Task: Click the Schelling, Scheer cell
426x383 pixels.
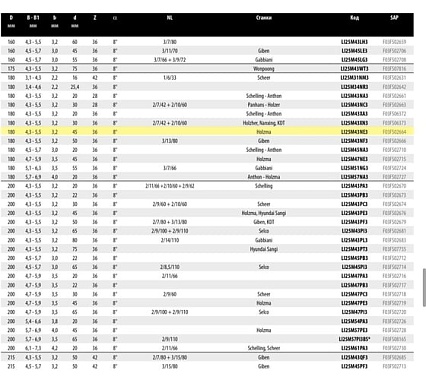Action: pos(264,348)
